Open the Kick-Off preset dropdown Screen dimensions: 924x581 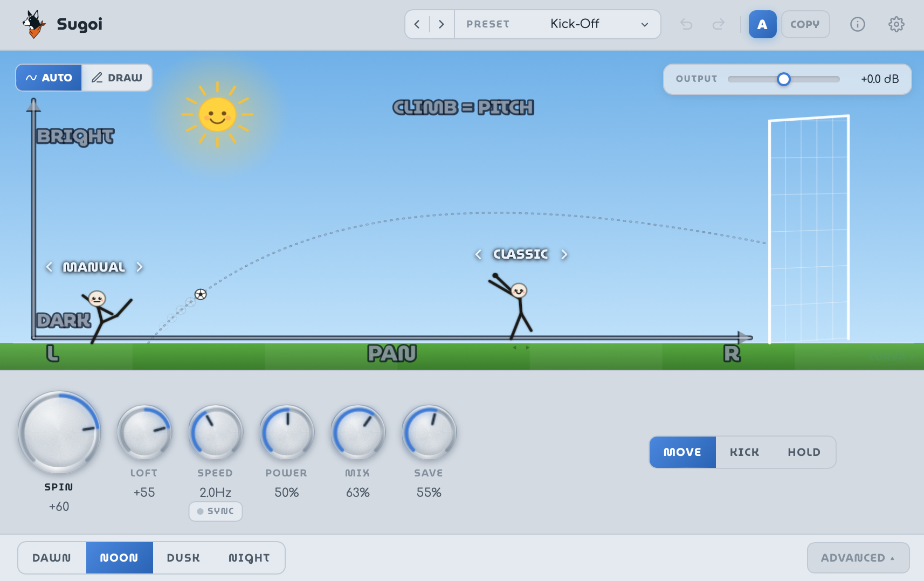558,24
